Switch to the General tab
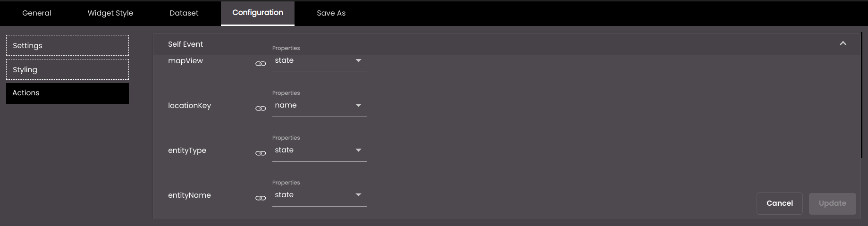The width and height of the screenshot is (868, 226). pos(37,13)
